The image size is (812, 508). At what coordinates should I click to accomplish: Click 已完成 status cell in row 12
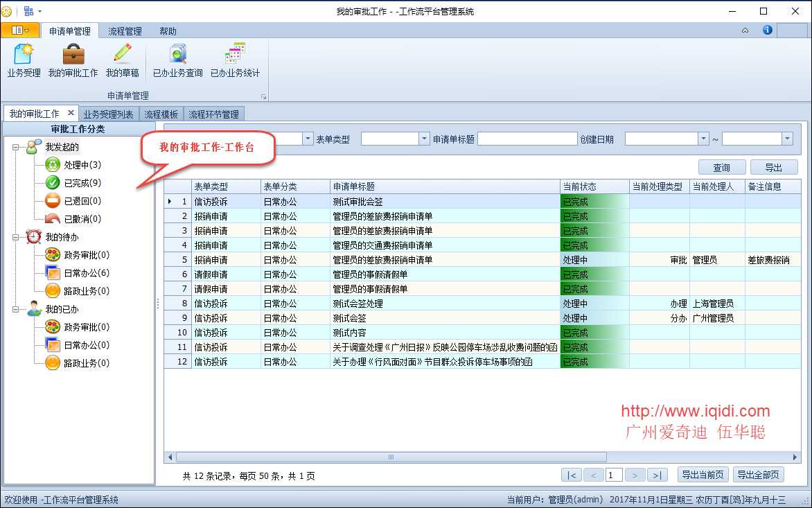click(x=594, y=362)
